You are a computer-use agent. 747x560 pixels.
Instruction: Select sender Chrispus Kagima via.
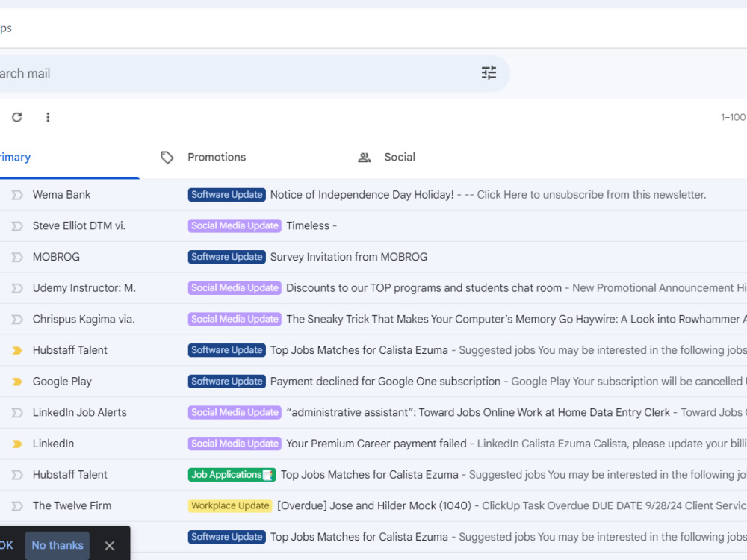coord(84,319)
